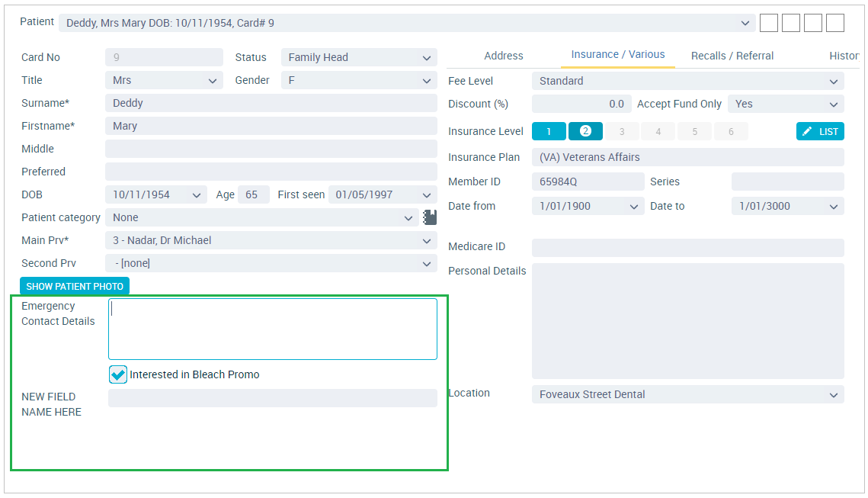
Task: Select insurance level 4
Action: tap(658, 131)
